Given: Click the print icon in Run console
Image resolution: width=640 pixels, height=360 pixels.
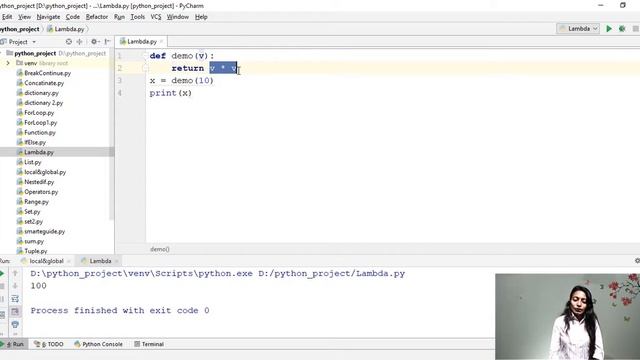Looking at the screenshot, I should (15, 324).
